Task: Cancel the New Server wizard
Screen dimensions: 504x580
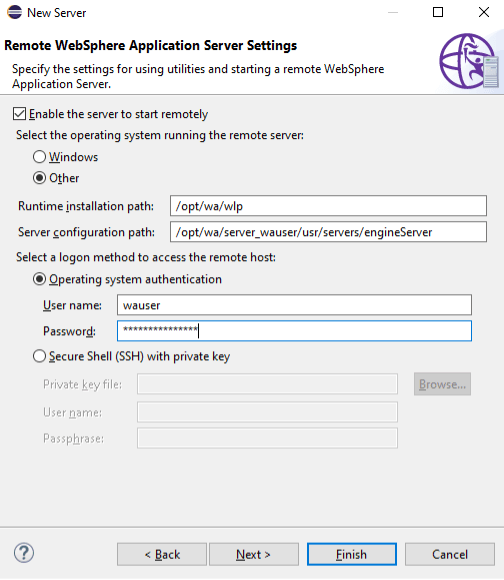Action: pyautogui.click(x=450, y=554)
